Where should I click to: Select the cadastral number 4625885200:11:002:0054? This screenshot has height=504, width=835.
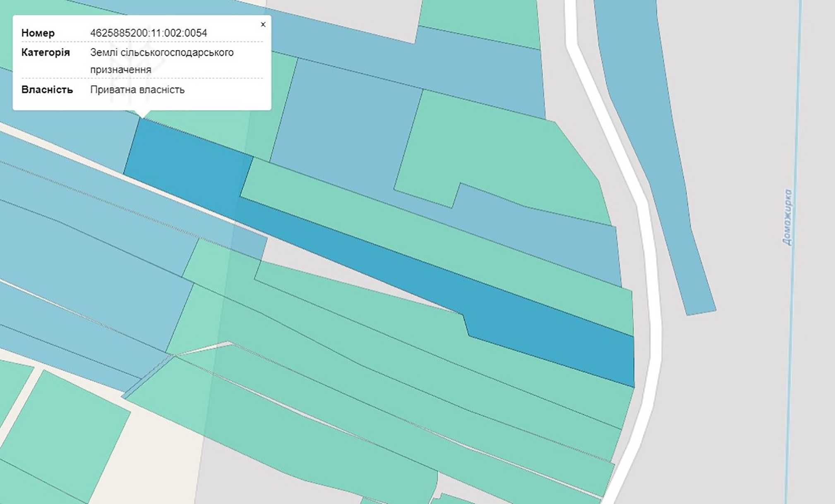149,33
